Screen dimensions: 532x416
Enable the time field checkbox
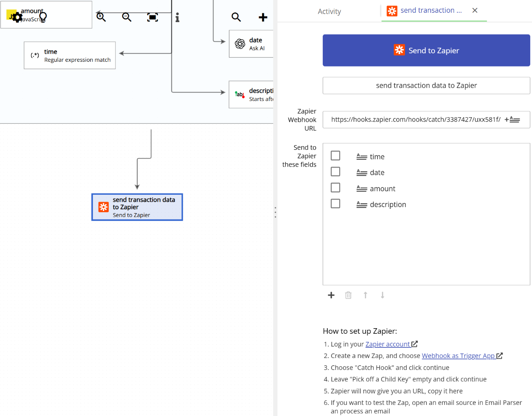(335, 156)
